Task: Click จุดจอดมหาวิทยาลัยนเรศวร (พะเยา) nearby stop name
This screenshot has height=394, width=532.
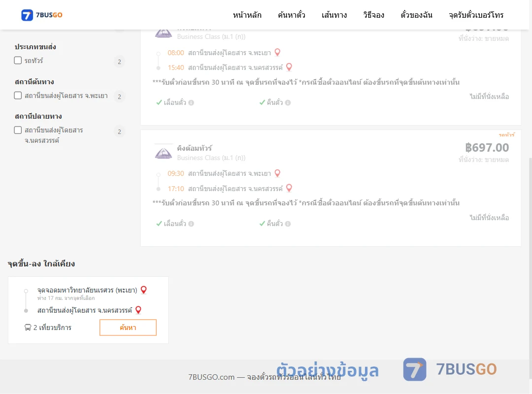Action: pyautogui.click(x=87, y=290)
